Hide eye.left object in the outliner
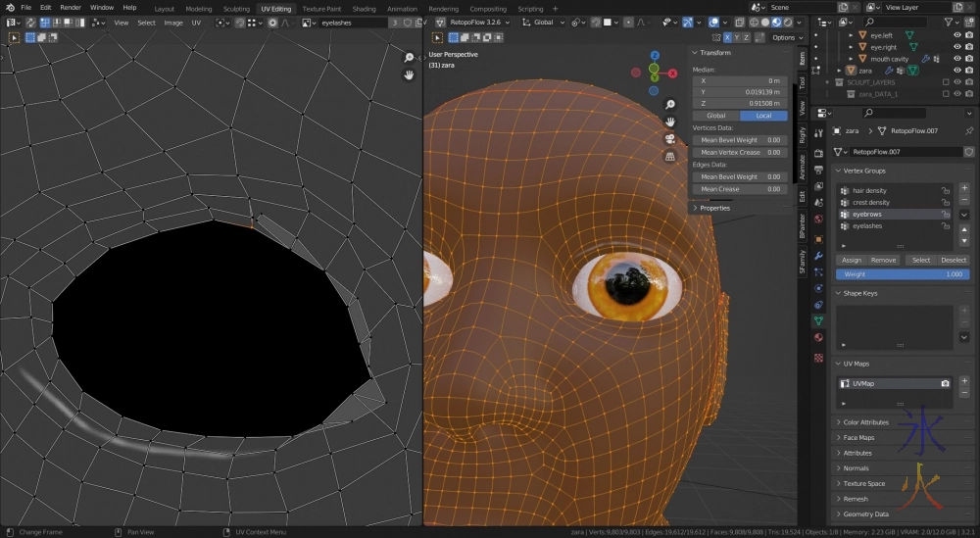980x538 pixels. (957, 35)
